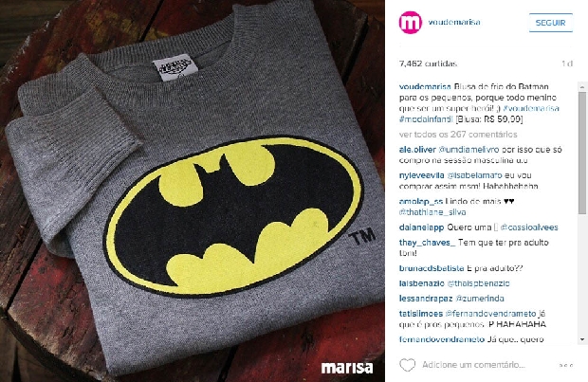Viewport: 588px width, 382px height.
Task: Click the comments scrollbar thumb
Action: click(582, 153)
